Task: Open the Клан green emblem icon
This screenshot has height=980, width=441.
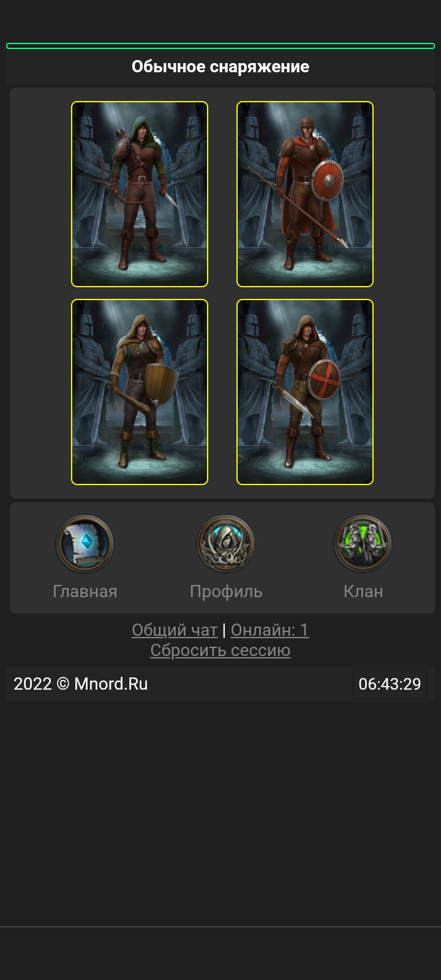Action: point(363,543)
